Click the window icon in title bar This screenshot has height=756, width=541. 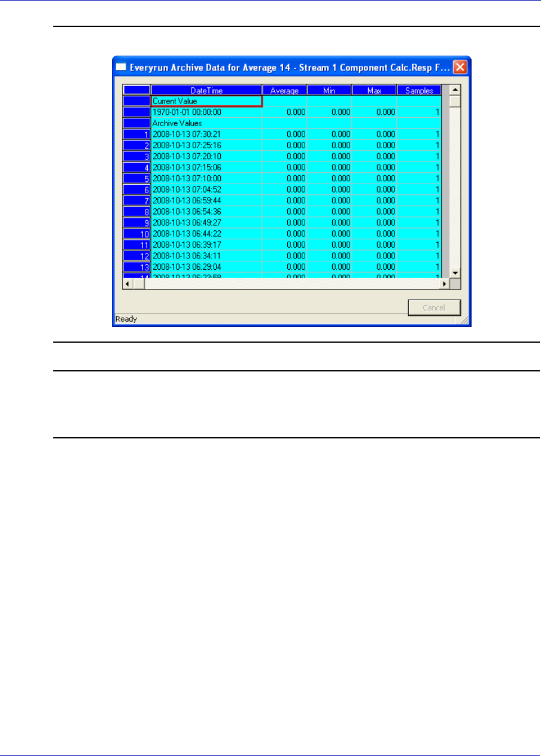pos(120,66)
